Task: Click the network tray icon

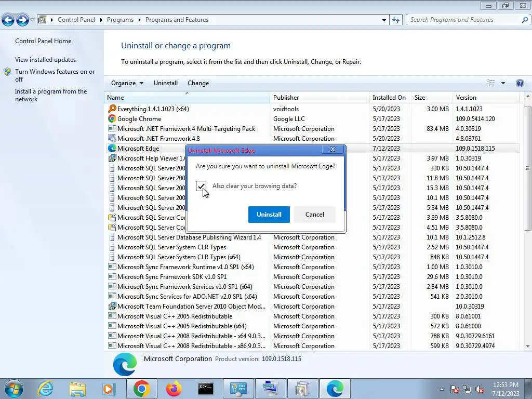Action: [x=467, y=389]
